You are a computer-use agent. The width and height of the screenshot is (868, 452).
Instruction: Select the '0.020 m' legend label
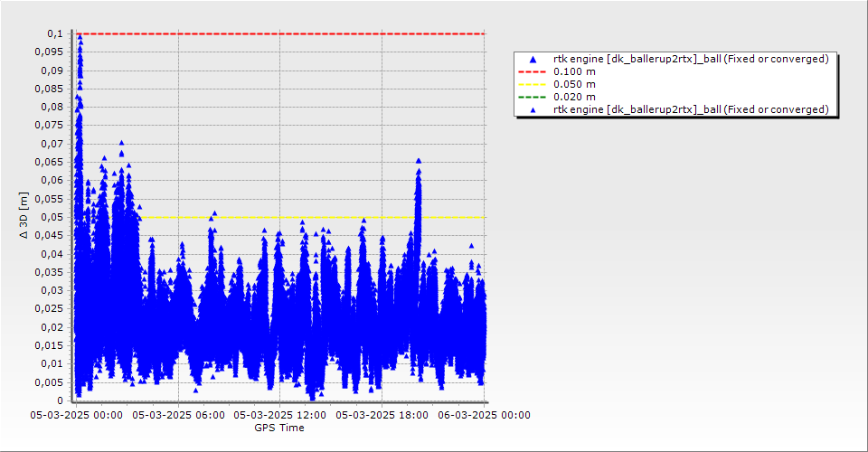pos(574,98)
